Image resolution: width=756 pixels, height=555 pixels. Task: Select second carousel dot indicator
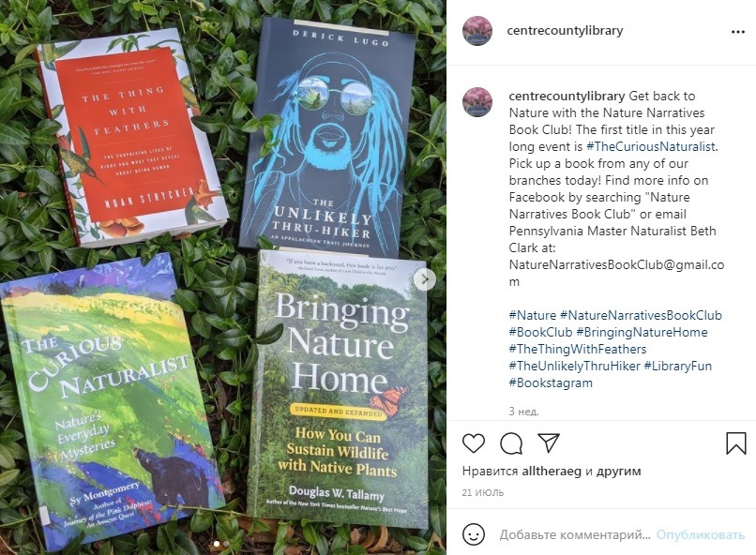click(x=226, y=544)
